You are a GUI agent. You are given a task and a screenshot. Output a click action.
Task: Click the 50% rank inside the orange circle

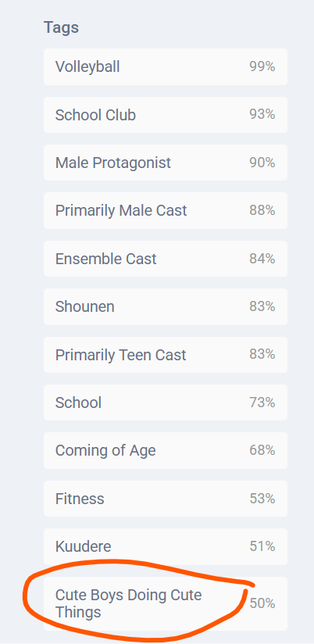pos(262,603)
